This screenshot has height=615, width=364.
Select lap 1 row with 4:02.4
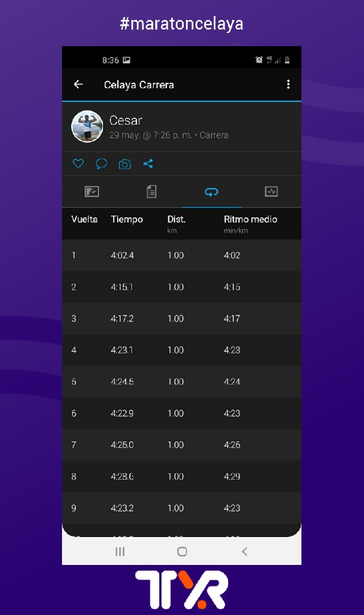tap(181, 255)
